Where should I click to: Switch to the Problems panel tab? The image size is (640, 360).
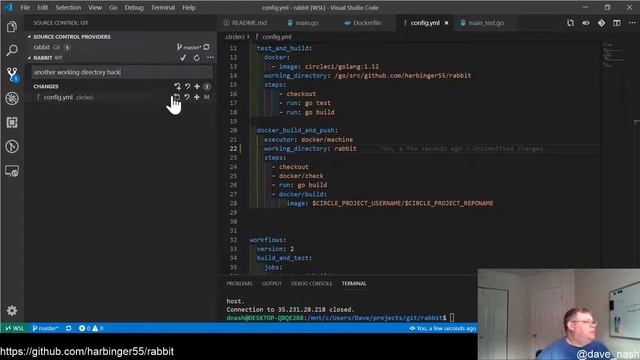coord(239,284)
